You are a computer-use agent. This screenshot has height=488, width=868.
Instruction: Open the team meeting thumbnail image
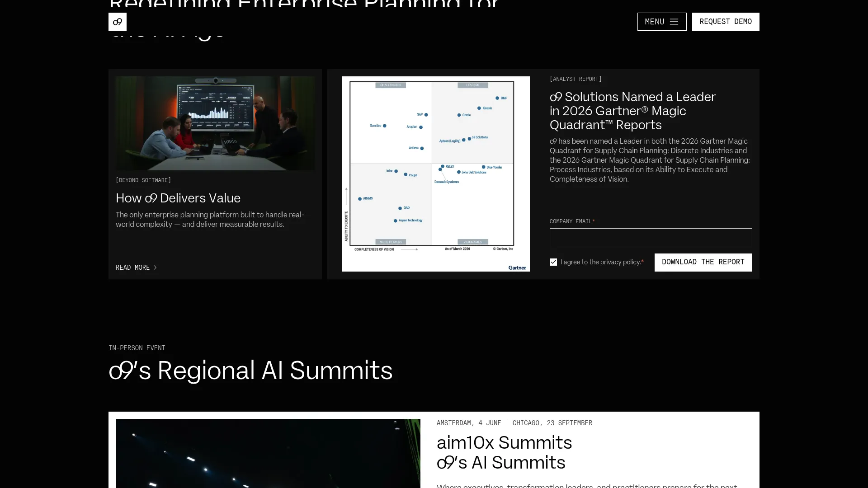pos(215,123)
